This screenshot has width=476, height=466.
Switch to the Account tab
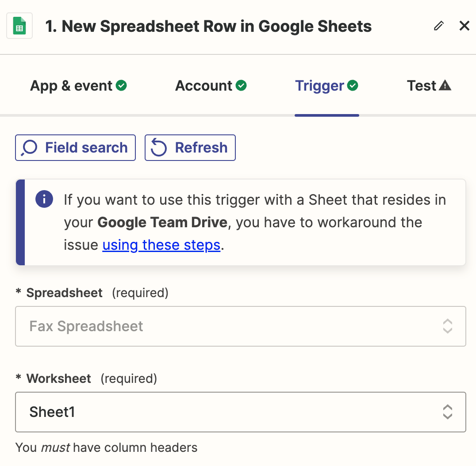coord(211,86)
